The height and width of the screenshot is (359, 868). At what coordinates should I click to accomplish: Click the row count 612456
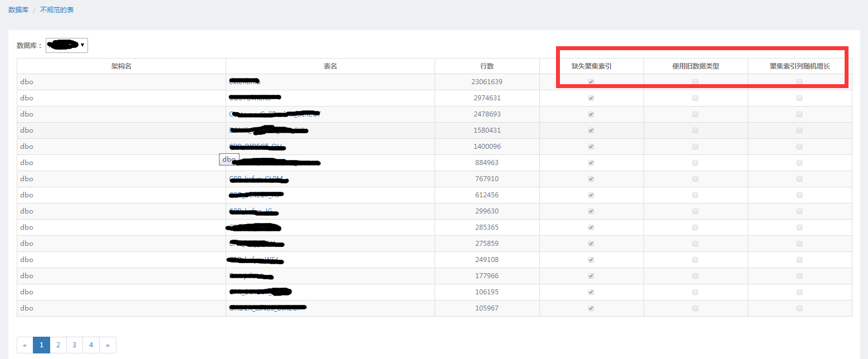[x=487, y=195]
